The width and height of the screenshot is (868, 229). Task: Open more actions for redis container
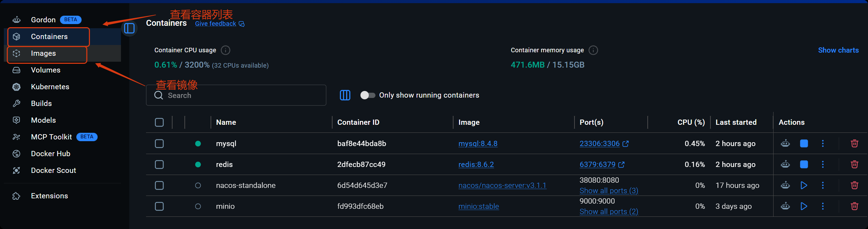coord(823,165)
